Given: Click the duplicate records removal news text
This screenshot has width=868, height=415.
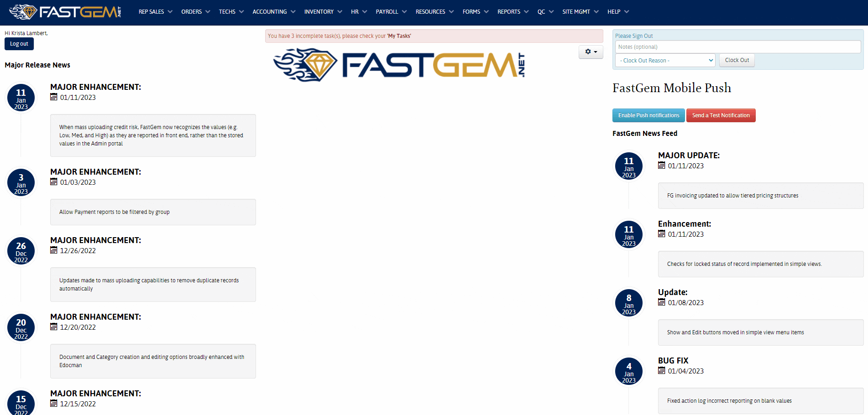Looking at the screenshot, I should click(x=149, y=285).
